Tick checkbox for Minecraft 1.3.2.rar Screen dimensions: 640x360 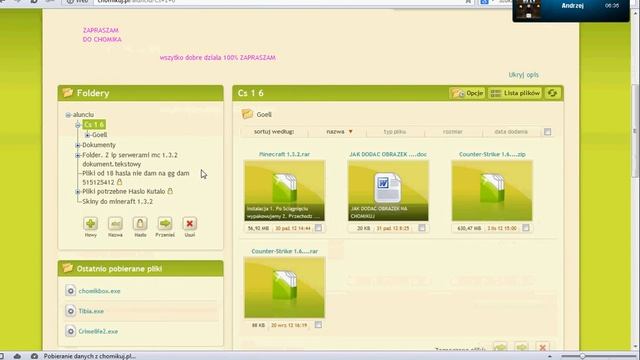[x=318, y=228]
